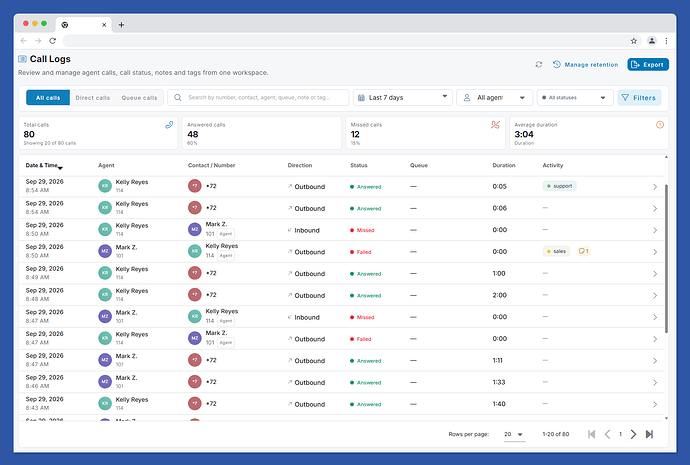Expand the 0:06 duration call row chevron
The width and height of the screenshot is (690, 465).
tap(655, 209)
